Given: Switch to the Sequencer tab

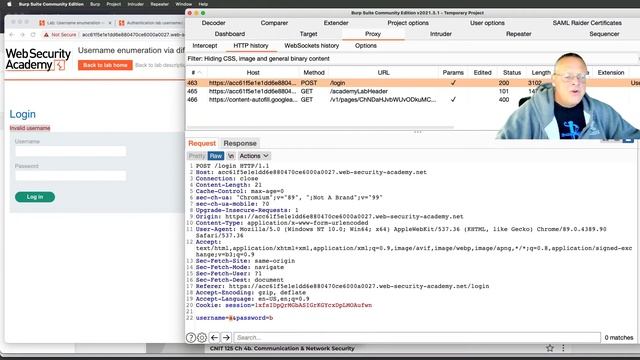Looking at the screenshot, I should [x=604, y=34].
